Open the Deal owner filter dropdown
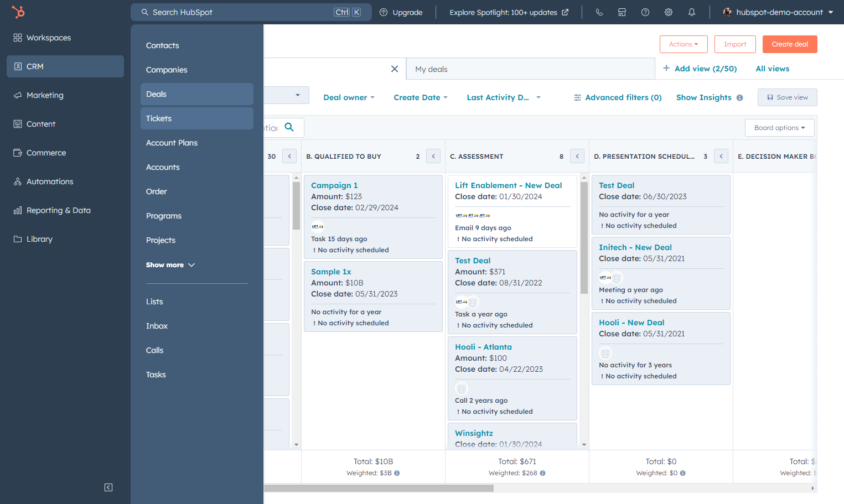The image size is (844, 504). [349, 97]
